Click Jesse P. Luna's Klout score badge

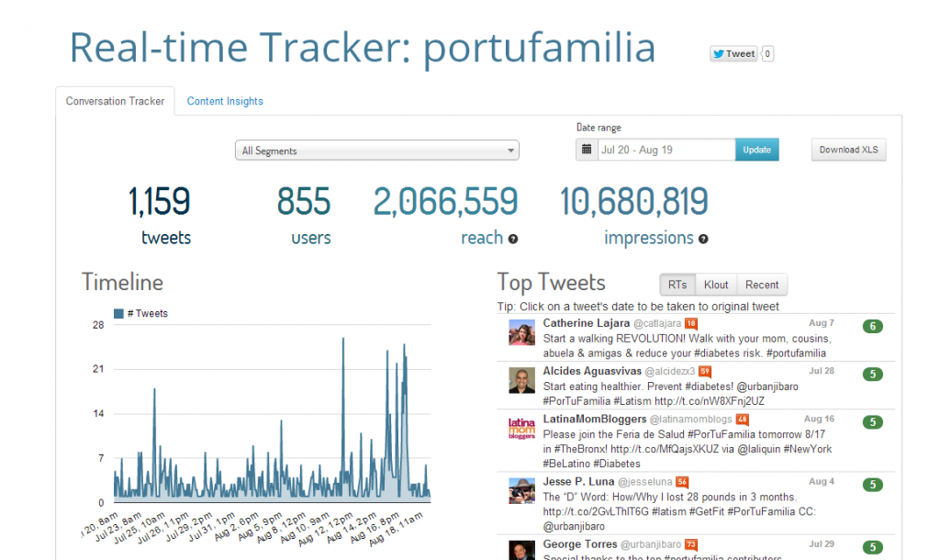pos(682,481)
